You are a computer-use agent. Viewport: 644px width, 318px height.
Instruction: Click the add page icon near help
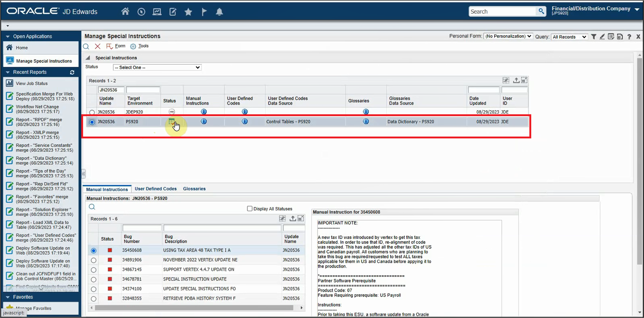pyautogui.click(x=620, y=36)
